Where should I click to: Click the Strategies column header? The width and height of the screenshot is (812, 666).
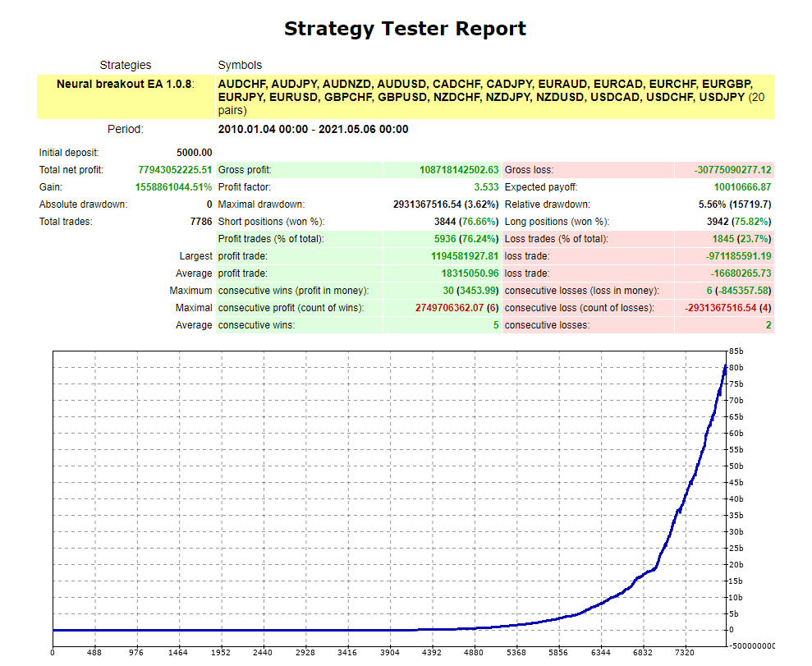tap(126, 65)
